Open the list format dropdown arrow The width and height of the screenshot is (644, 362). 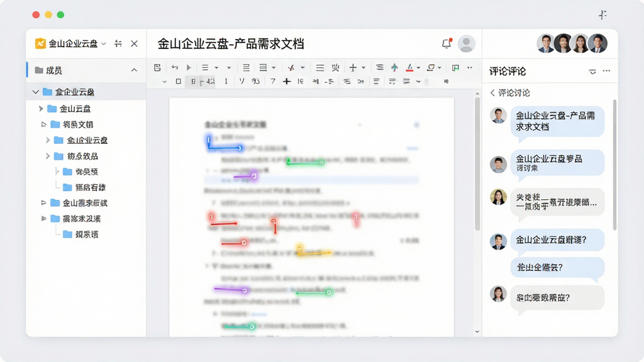pyautogui.click(x=216, y=68)
